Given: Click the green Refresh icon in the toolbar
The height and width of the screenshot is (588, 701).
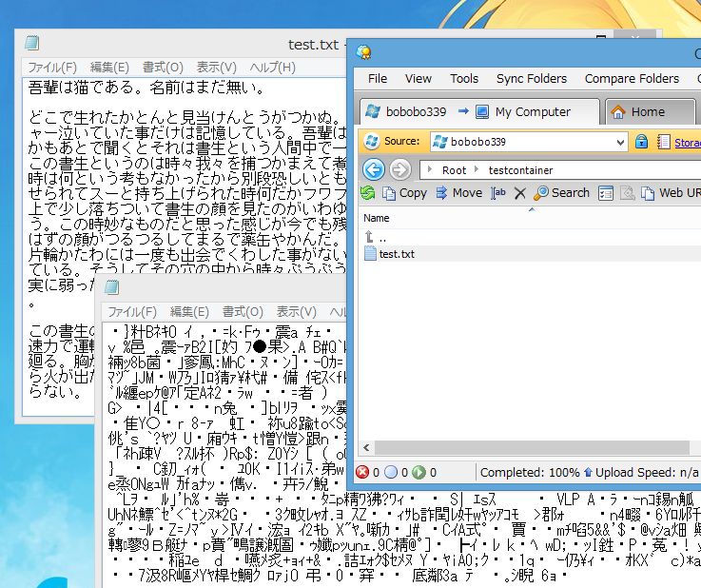Looking at the screenshot, I should pyautogui.click(x=367, y=193).
